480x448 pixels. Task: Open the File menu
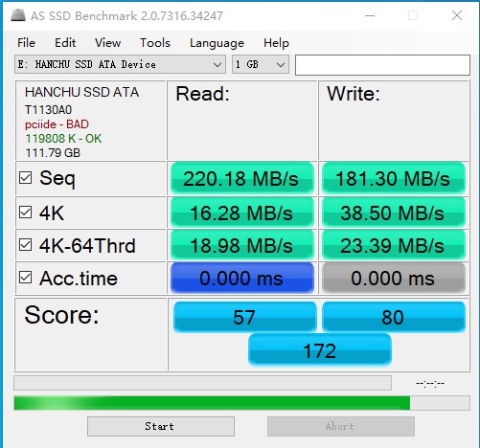click(x=26, y=43)
